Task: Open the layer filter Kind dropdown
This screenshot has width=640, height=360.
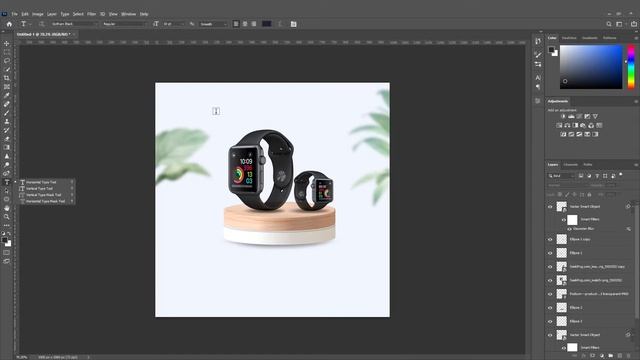Action: (562, 176)
